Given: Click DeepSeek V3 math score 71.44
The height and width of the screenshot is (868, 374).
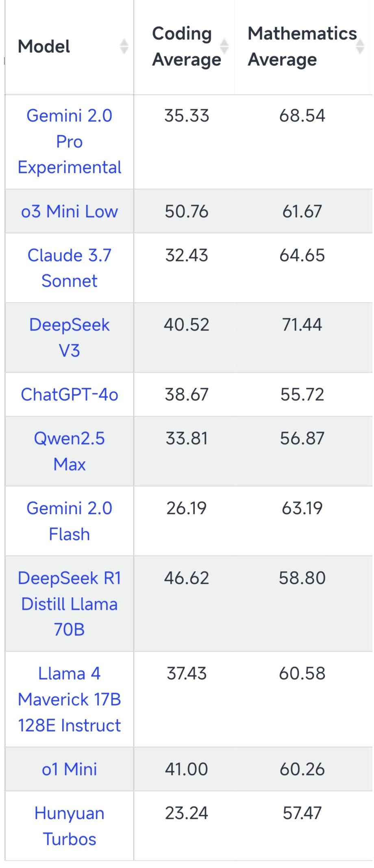Looking at the screenshot, I should 302,325.
